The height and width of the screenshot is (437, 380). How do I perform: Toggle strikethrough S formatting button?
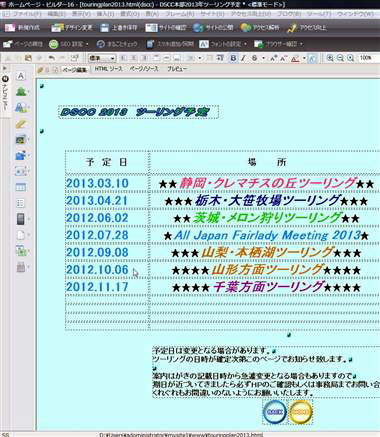click(255, 58)
